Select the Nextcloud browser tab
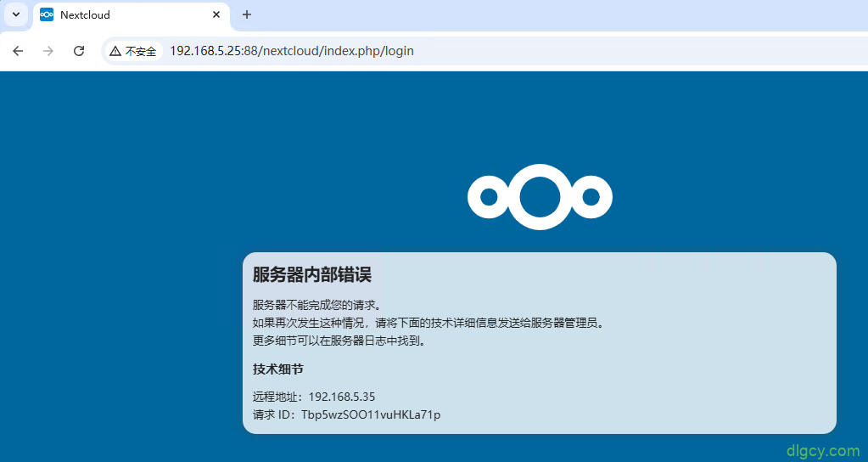The image size is (868, 462). pos(132,15)
